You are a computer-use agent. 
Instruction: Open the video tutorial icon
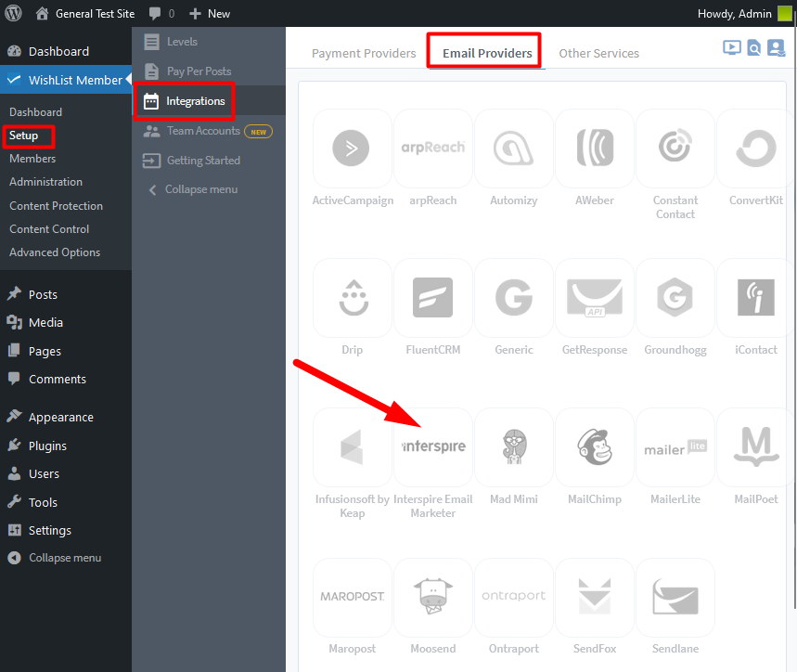pos(731,47)
